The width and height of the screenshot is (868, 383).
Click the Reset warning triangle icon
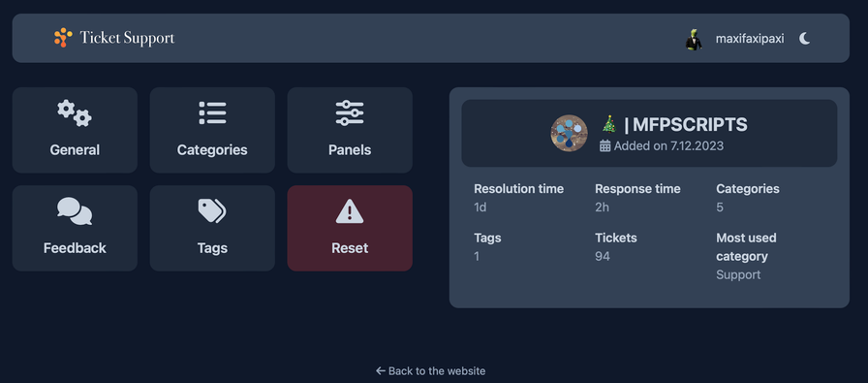tap(350, 211)
